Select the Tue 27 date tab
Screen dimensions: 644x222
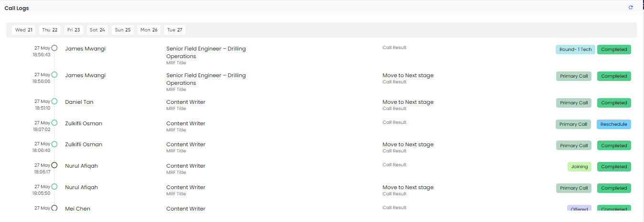(x=175, y=30)
